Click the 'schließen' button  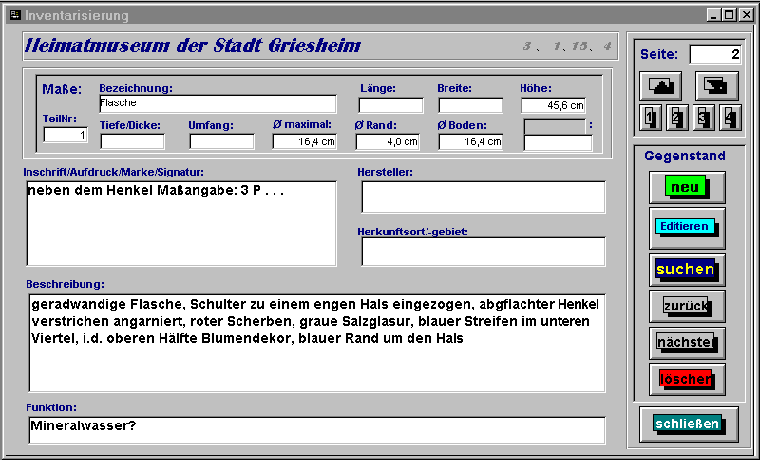[x=687, y=423]
